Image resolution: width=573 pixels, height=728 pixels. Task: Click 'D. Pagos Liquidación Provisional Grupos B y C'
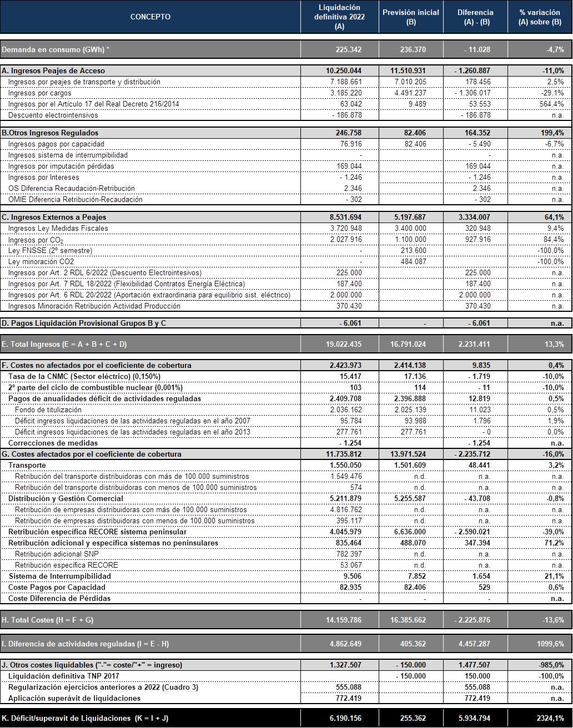(84, 323)
